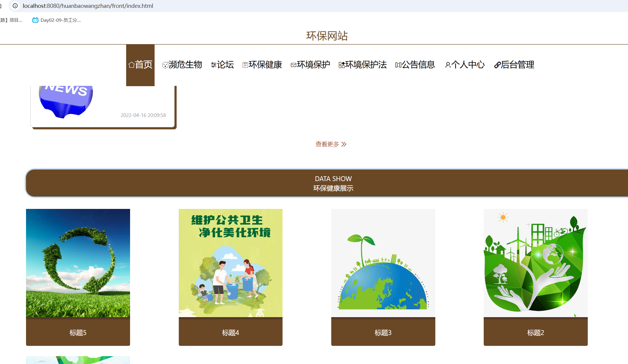Image resolution: width=628 pixels, height=364 pixels.
Task: Click the grid icon beside 环境保护法
Action: (x=342, y=65)
